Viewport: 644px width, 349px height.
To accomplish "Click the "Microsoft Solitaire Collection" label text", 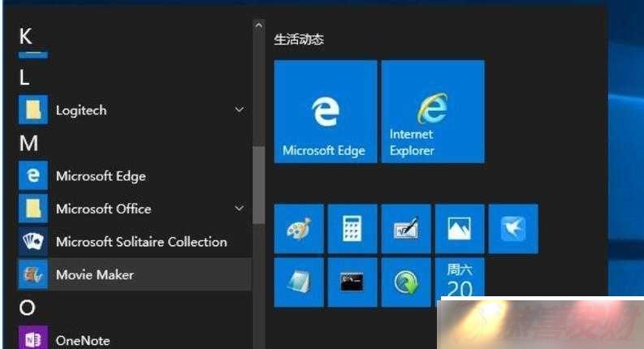I will [x=141, y=242].
